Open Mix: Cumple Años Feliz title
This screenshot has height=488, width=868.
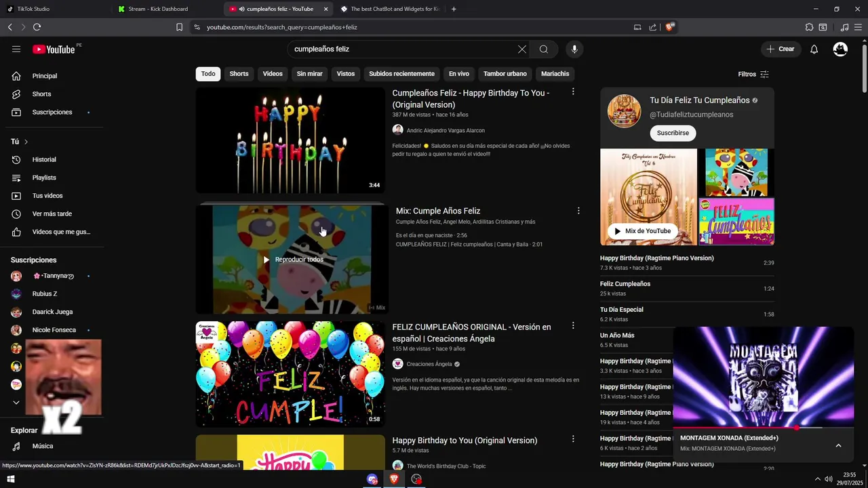[438, 211]
